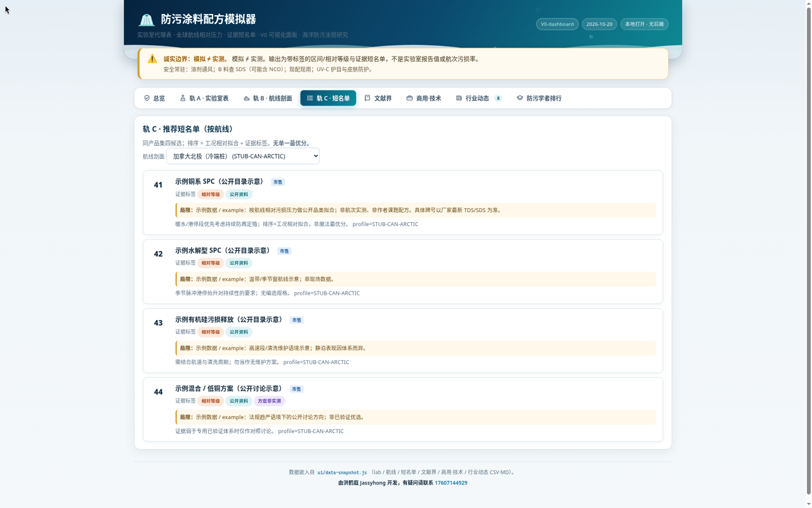Click the V0-dashboard badge in the header
The height and width of the screenshot is (508, 812).
point(557,24)
